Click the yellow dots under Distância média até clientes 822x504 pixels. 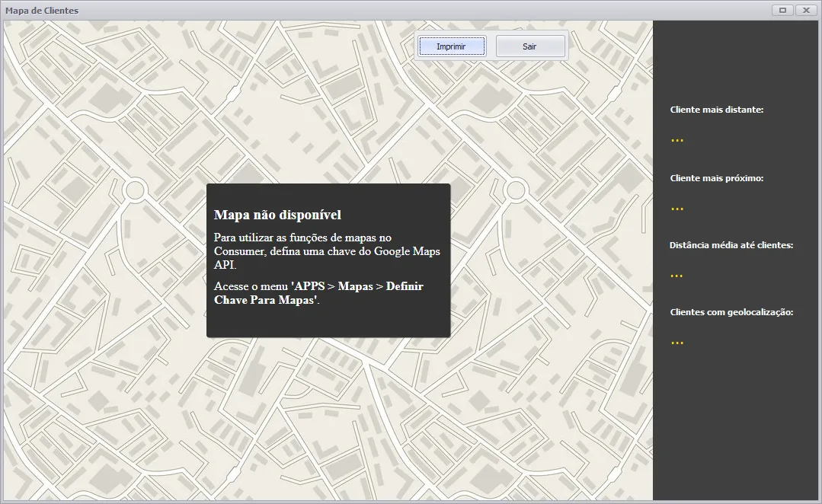676,275
